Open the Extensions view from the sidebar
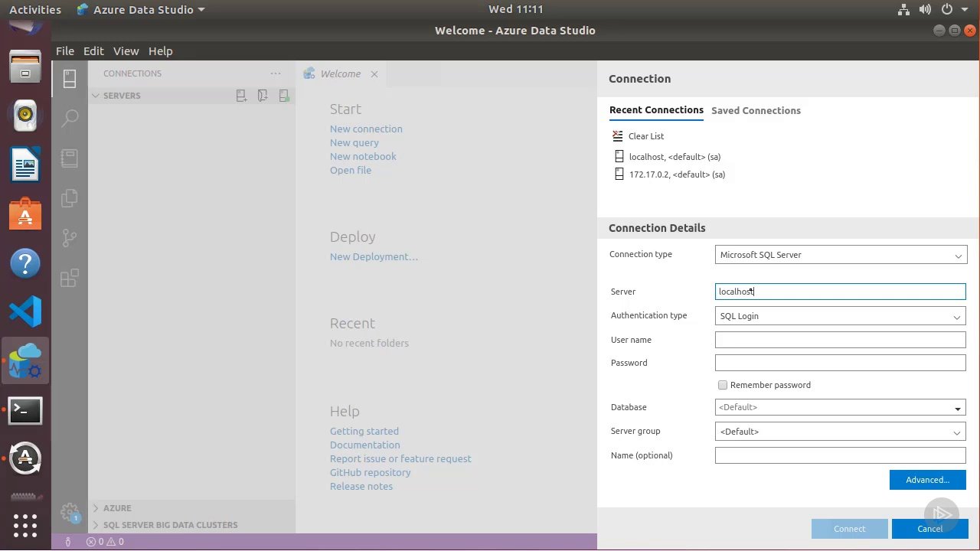The height and width of the screenshot is (551, 980). click(70, 277)
